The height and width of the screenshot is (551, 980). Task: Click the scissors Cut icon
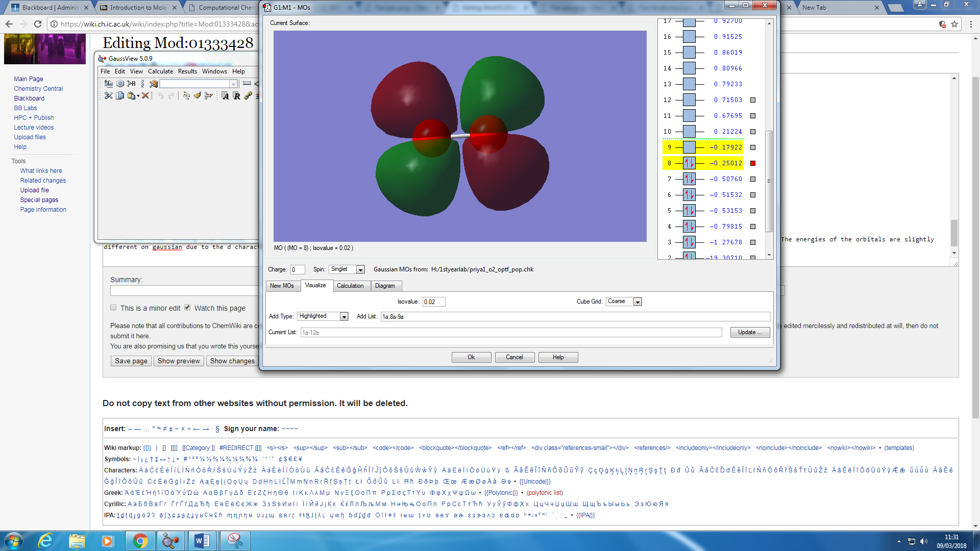pos(109,95)
